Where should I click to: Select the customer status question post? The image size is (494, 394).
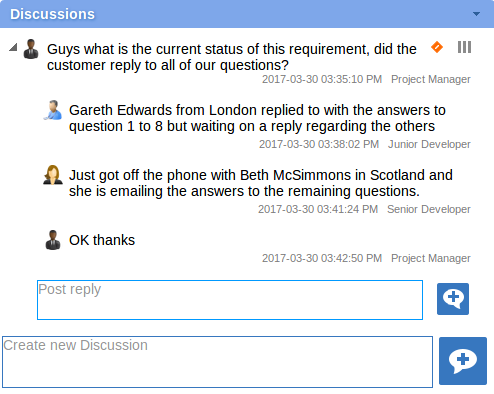pos(232,57)
